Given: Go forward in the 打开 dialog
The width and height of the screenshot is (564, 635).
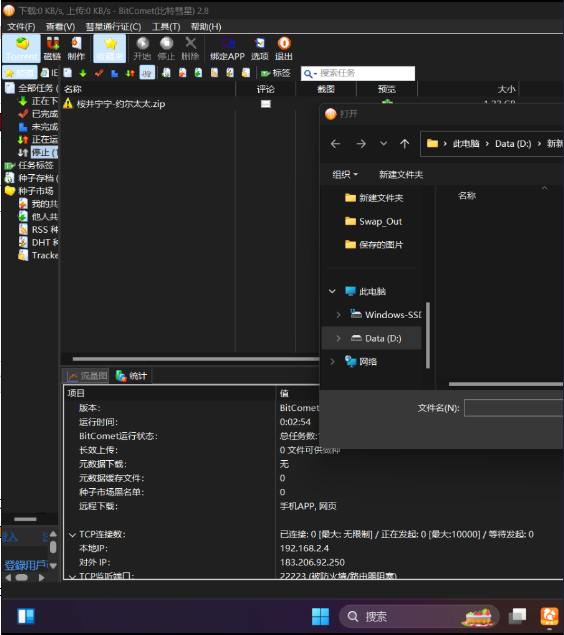Looking at the screenshot, I should [361, 144].
